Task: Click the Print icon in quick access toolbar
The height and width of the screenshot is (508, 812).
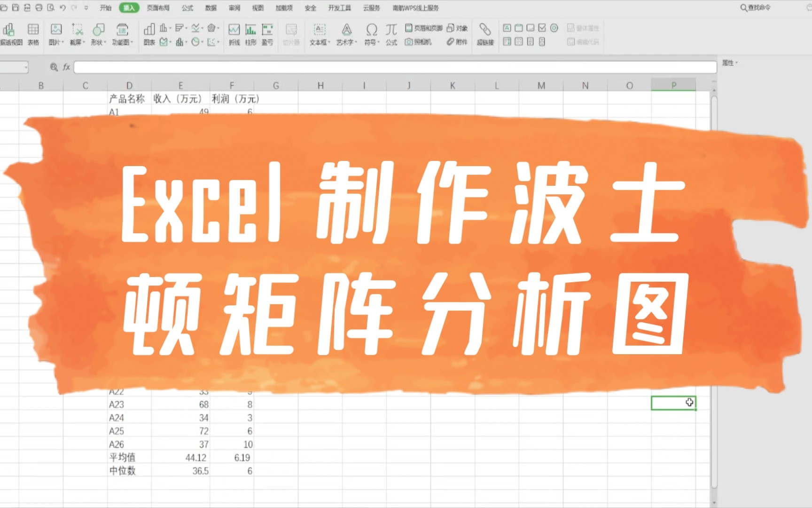Action: coord(39,8)
